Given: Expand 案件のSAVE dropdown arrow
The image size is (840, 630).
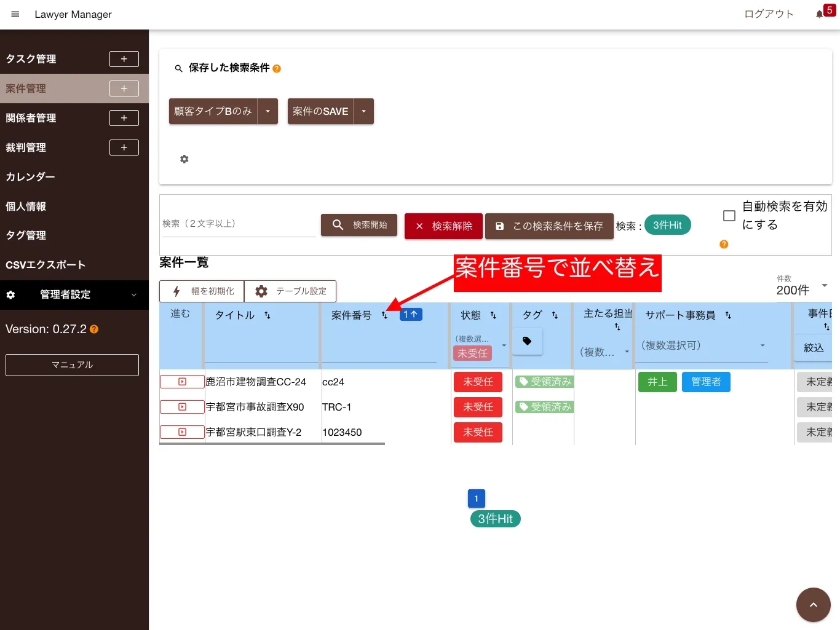Looking at the screenshot, I should coord(363,111).
